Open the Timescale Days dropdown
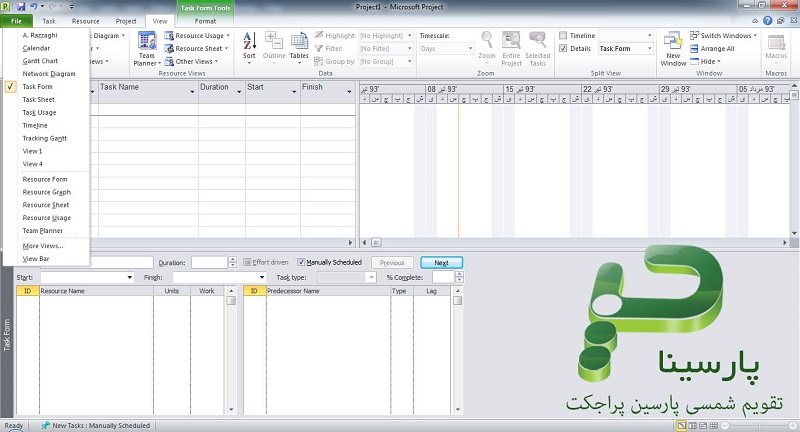The image size is (800, 432). point(470,48)
